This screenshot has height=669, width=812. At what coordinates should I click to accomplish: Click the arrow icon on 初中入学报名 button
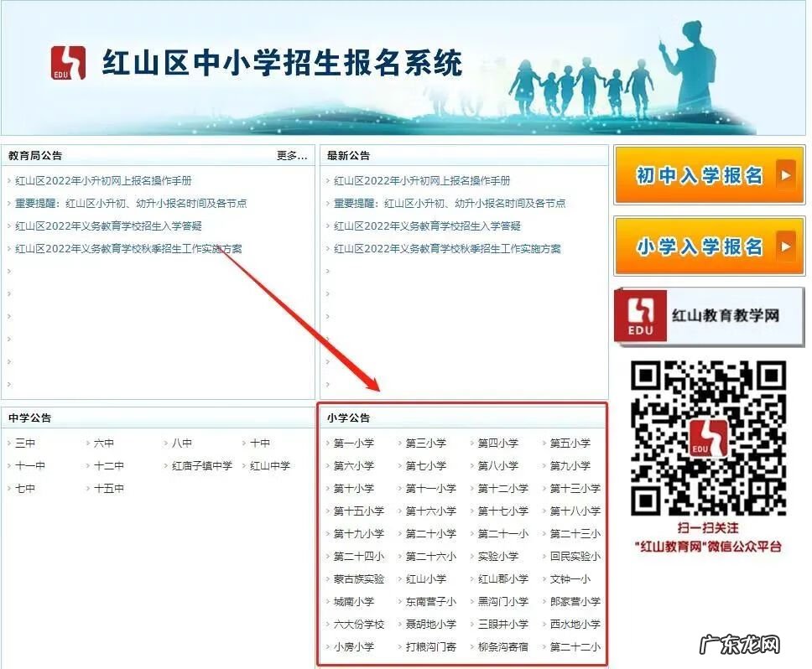786,175
